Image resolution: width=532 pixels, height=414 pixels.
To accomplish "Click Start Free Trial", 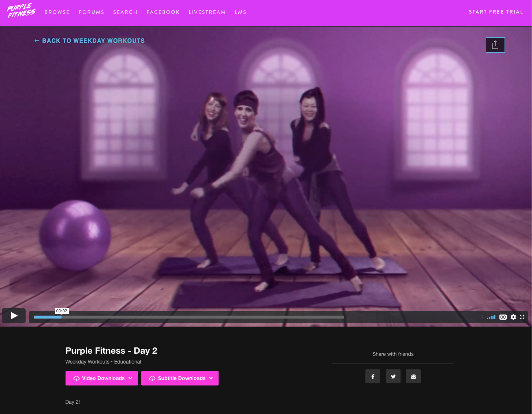I will coord(496,12).
